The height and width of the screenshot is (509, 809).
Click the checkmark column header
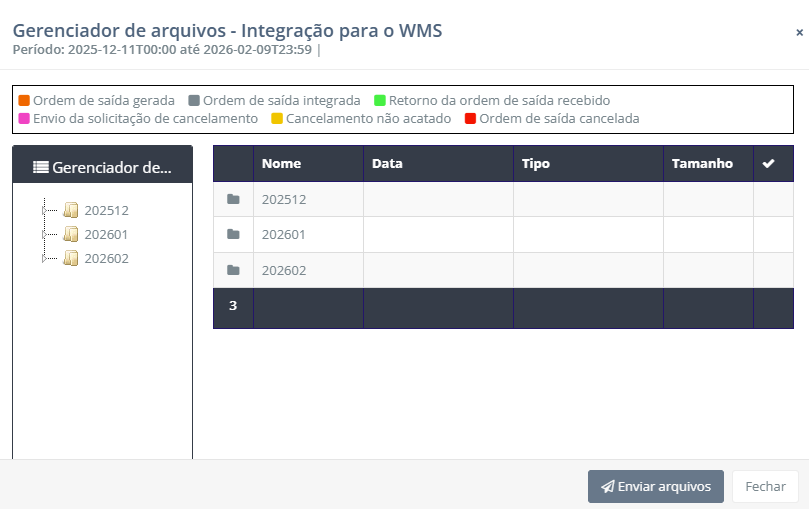click(x=768, y=164)
